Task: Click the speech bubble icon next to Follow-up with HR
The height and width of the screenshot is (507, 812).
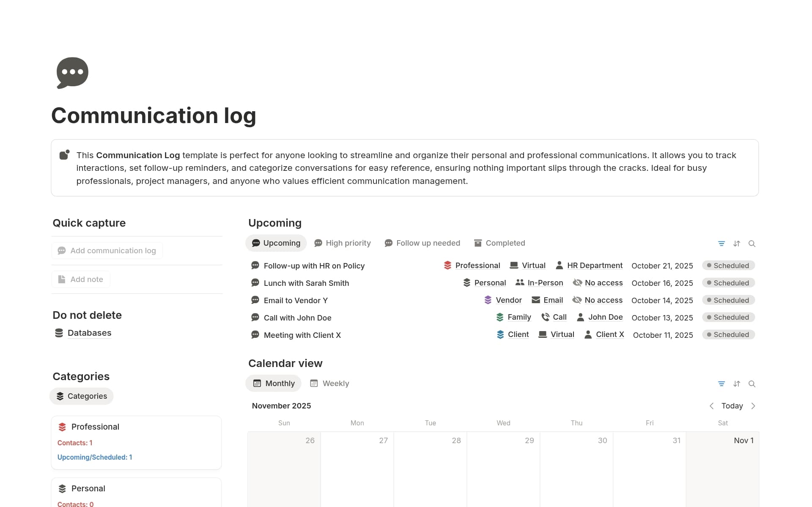Action: point(255,265)
